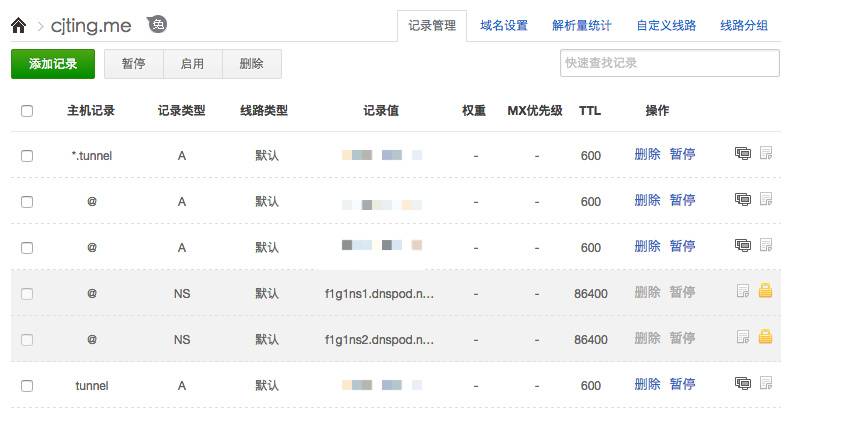Click 暂停 link for the *.tunnel record
Screen dimensions: 851x422
(x=682, y=155)
